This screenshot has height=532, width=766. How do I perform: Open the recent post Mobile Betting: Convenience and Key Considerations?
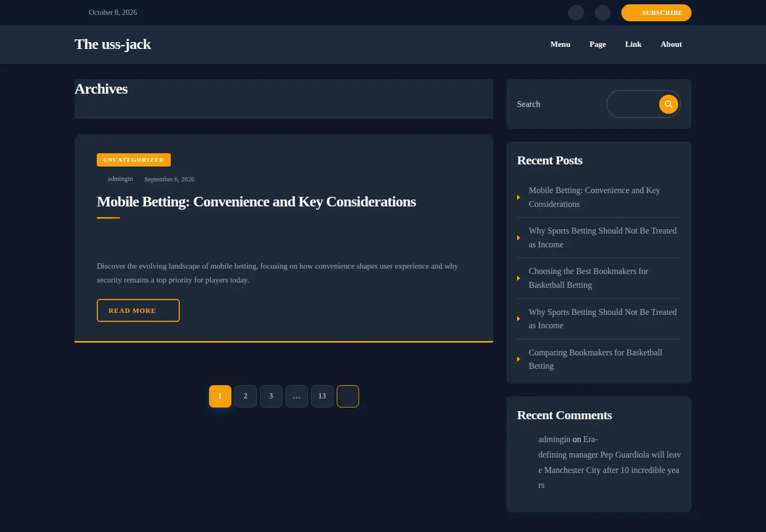pos(594,197)
